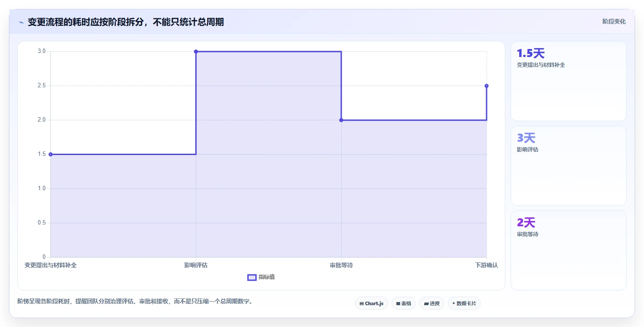Click the y-axis value 2.5

point(41,86)
